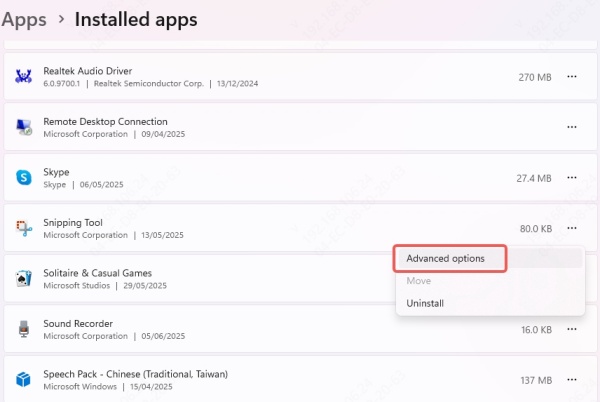Click the breadcrumb chevron separator after Apps
600x402 pixels.
click(61, 19)
